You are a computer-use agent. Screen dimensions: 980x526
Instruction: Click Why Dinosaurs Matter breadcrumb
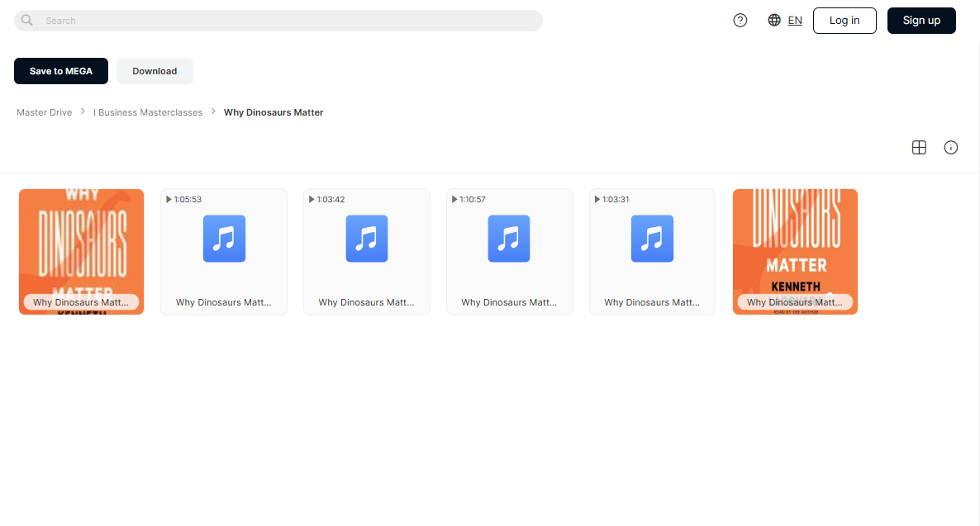click(274, 112)
